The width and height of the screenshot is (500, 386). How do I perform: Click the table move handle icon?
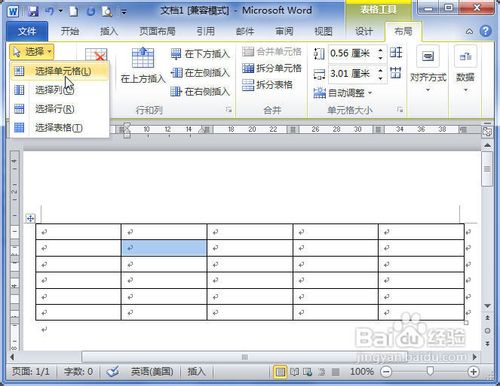pyautogui.click(x=30, y=219)
